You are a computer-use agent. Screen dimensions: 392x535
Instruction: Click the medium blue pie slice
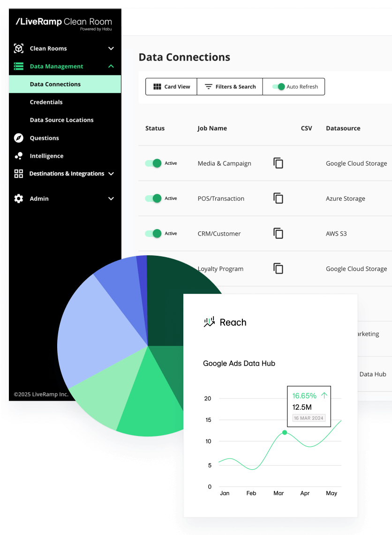pos(123,290)
